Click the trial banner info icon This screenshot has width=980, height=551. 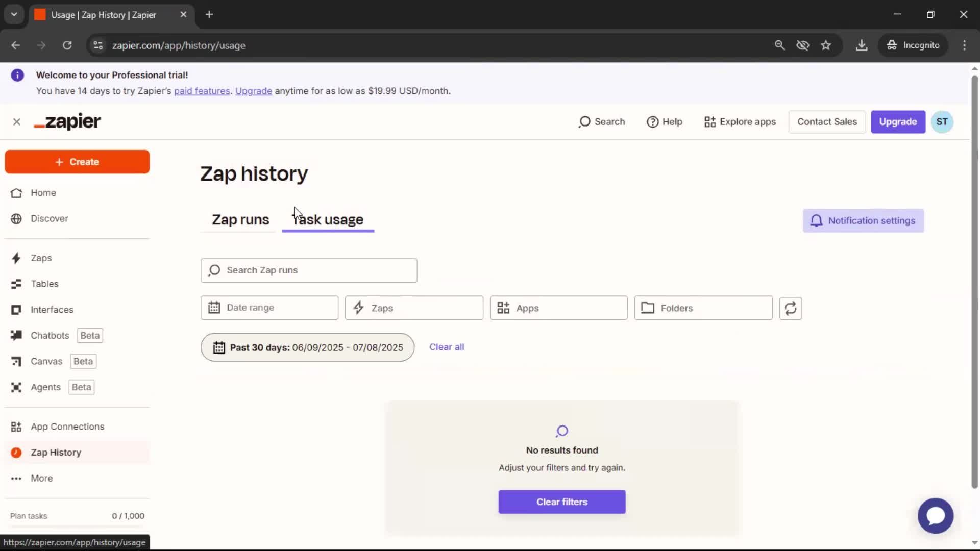tap(17, 75)
